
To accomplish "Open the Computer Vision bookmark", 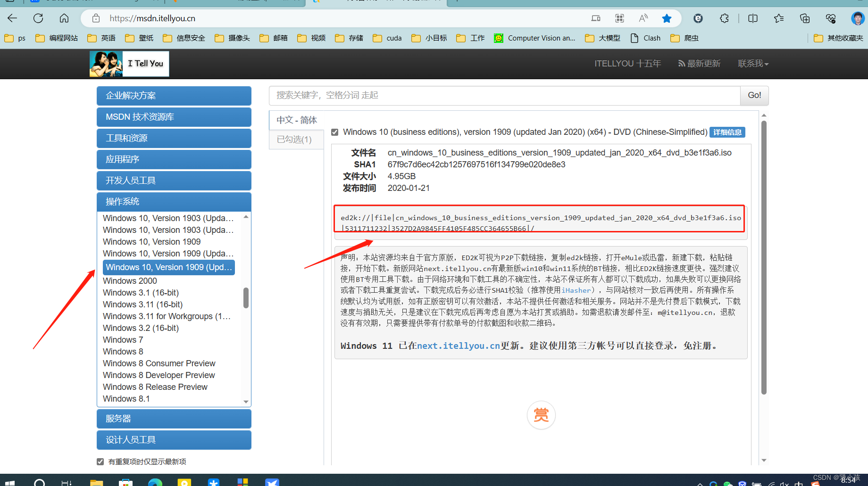I will click(x=534, y=38).
